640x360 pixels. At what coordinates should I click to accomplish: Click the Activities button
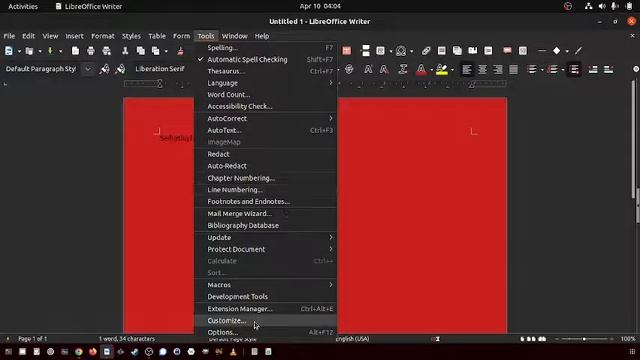23,6
